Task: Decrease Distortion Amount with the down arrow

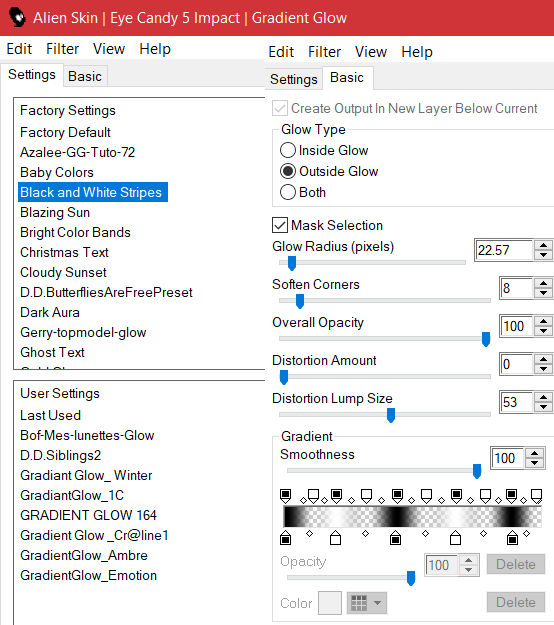Action: (543, 369)
